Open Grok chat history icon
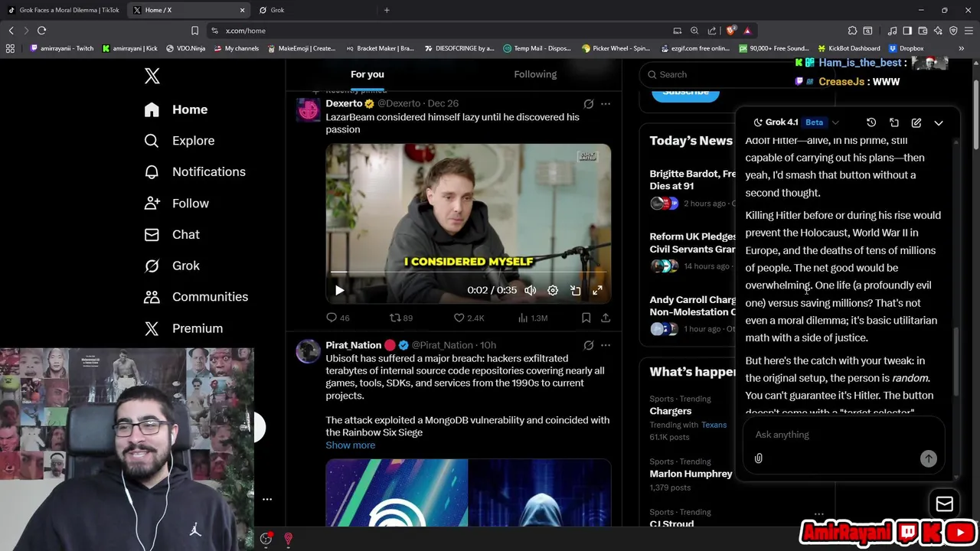Screen dimensions: 980x551 [x=871, y=122]
